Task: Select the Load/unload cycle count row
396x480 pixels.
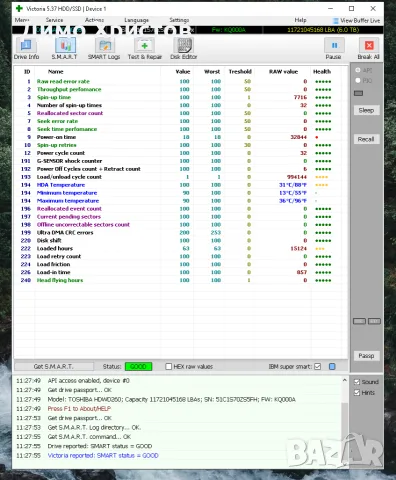Action: pos(180,177)
